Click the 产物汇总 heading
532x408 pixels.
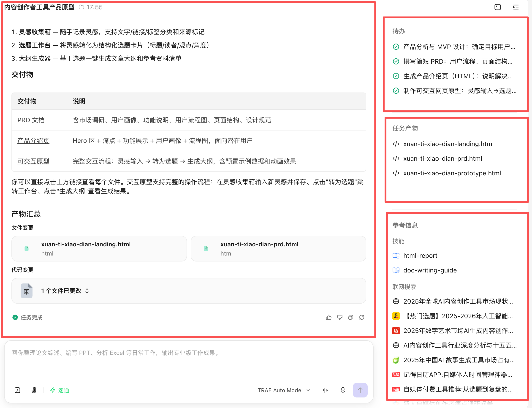26,214
